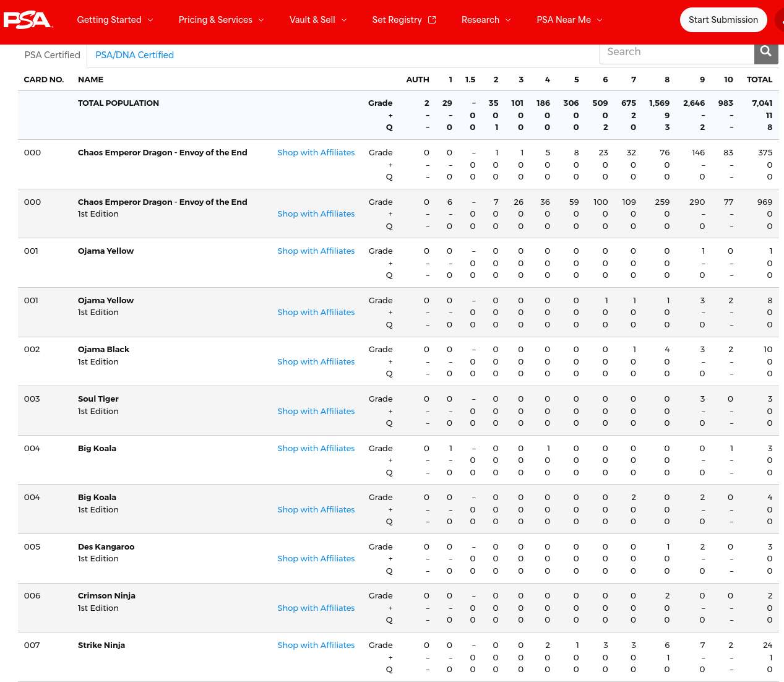Screen dimensions: 784x682
Task: Expand the Vault & Sell dropdown
Action: 317,20
